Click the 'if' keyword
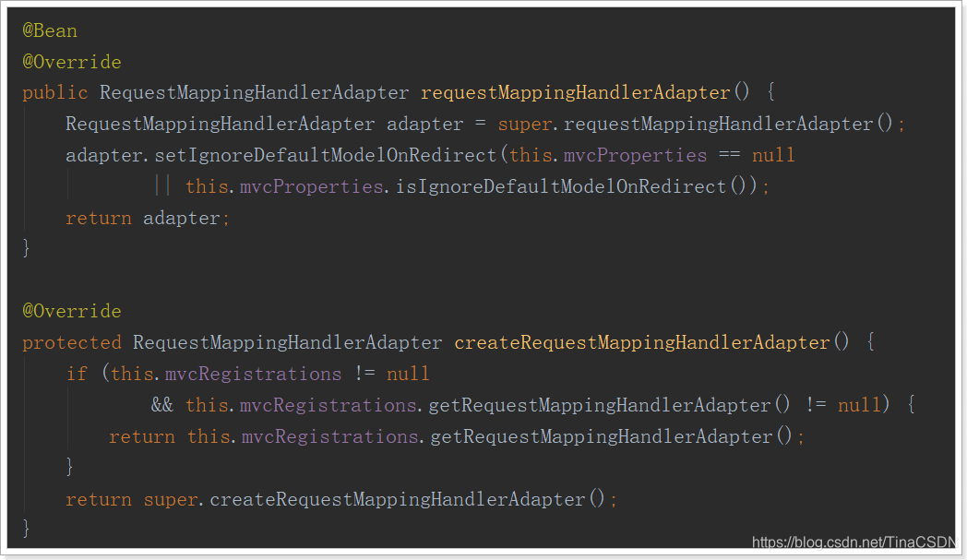 78,375
